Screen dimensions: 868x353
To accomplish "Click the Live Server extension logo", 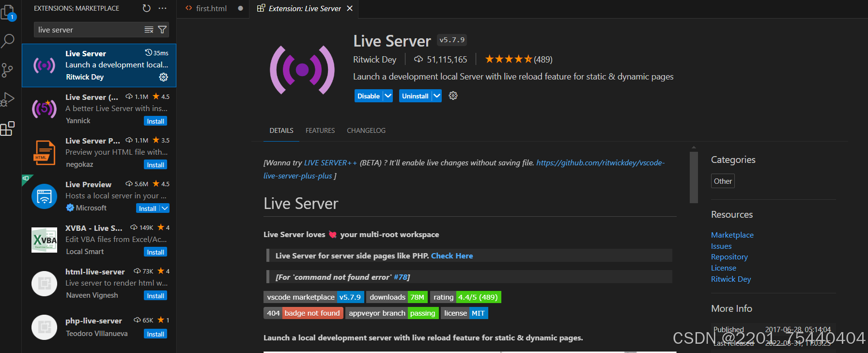I will coord(302,70).
